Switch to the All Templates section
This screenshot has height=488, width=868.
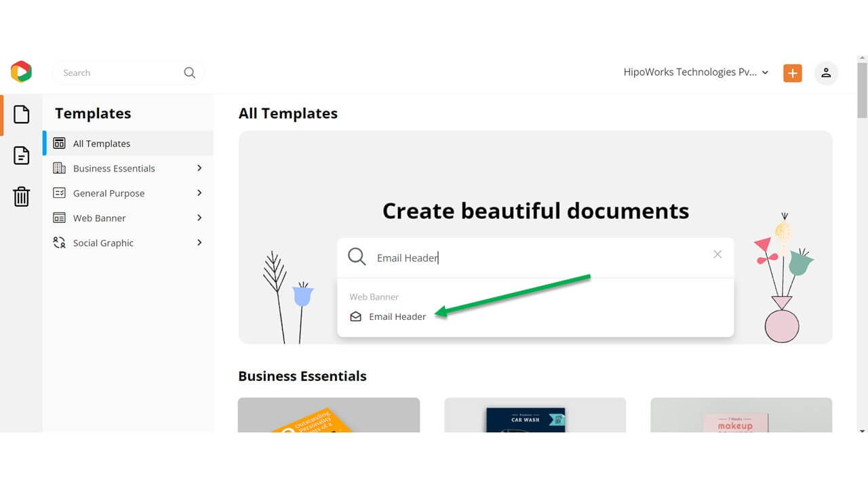101,143
